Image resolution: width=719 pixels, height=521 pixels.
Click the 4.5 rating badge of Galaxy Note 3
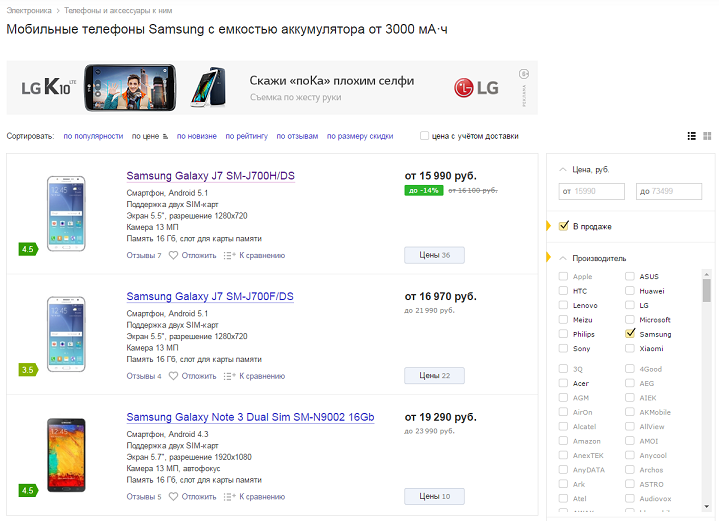coord(28,490)
